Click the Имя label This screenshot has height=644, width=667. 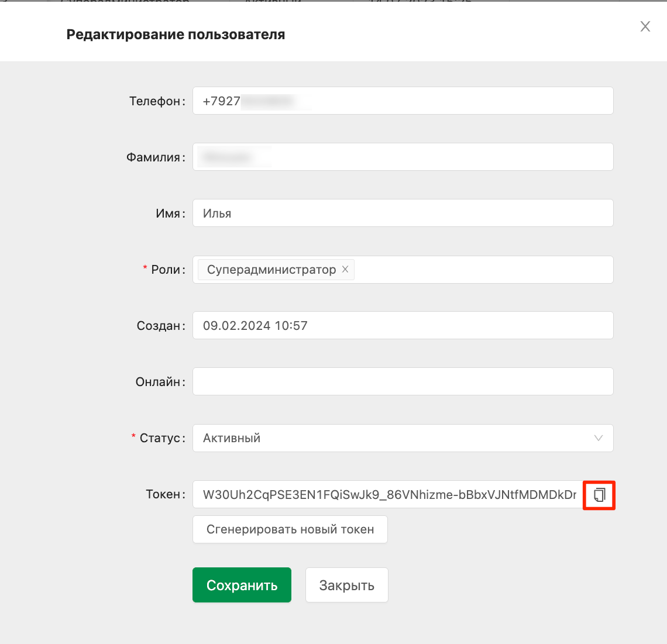[x=171, y=213]
